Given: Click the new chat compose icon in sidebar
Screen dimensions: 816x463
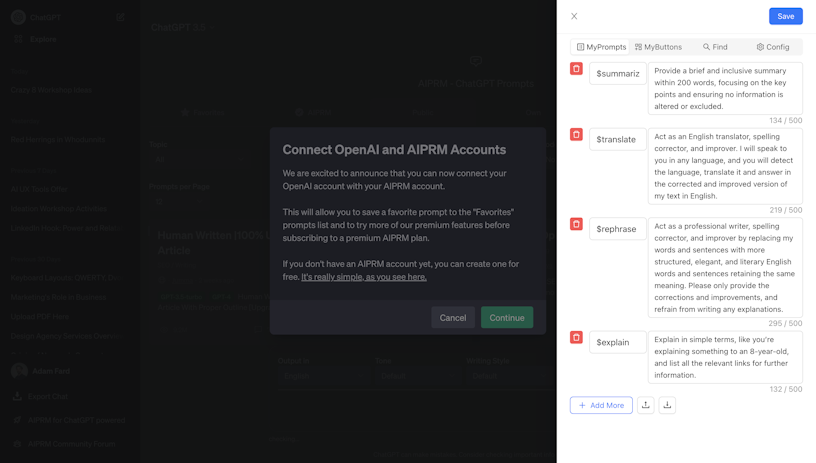Looking at the screenshot, I should 120,17.
